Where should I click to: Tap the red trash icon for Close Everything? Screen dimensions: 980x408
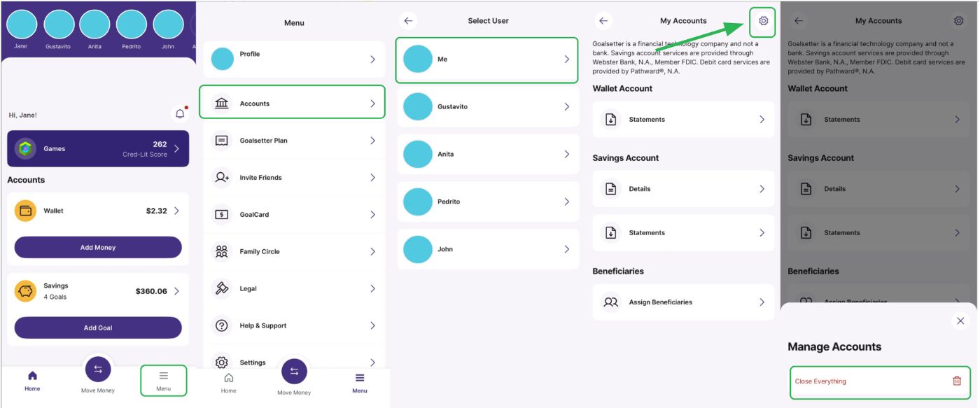pyautogui.click(x=956, y=381)
